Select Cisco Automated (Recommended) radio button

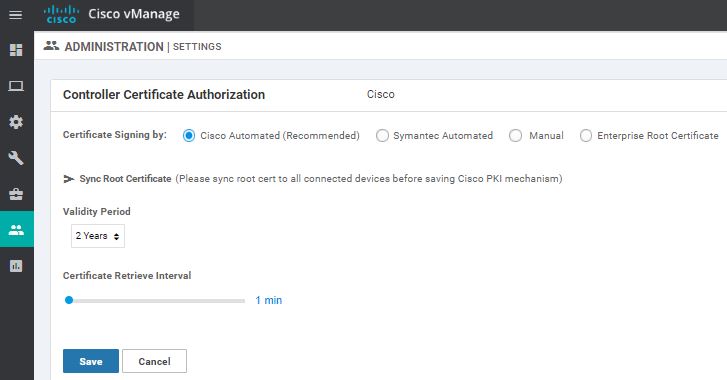tap(189, 136)
